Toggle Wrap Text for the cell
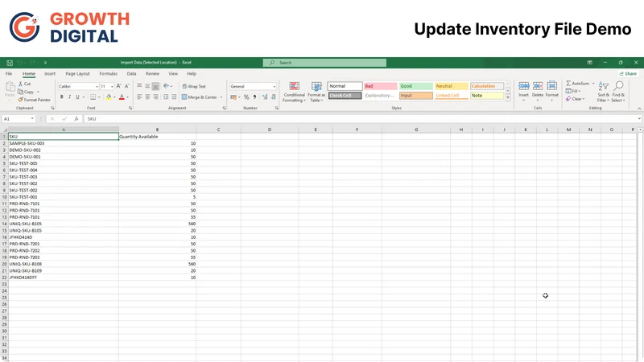The height and width of the screenshot is (362, 644). point(194,86)
